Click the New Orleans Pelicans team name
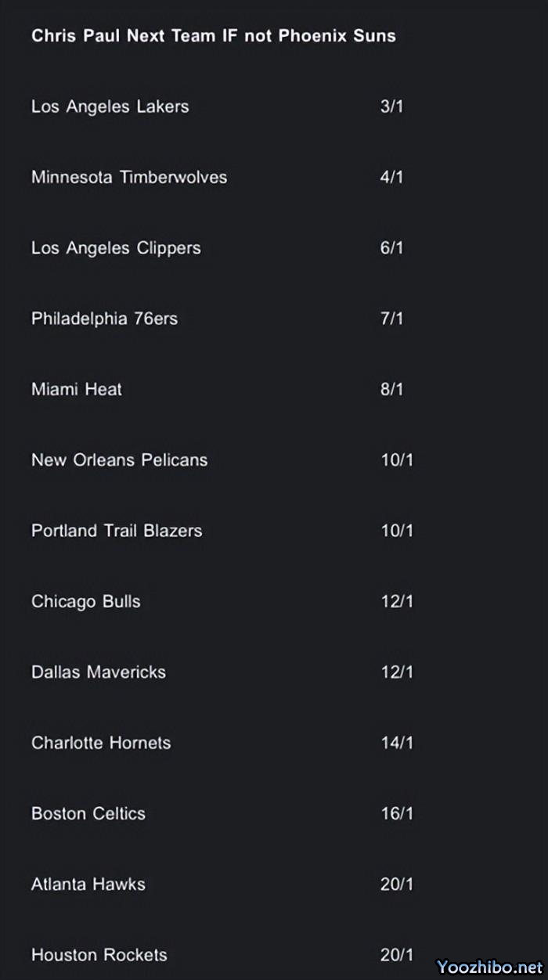548x980 pixels. click(119, 460)
